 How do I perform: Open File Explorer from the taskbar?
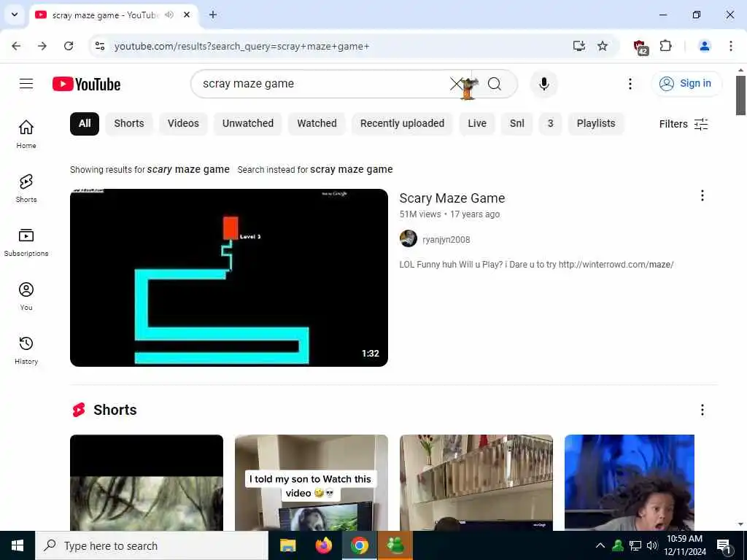pos(287,545)
